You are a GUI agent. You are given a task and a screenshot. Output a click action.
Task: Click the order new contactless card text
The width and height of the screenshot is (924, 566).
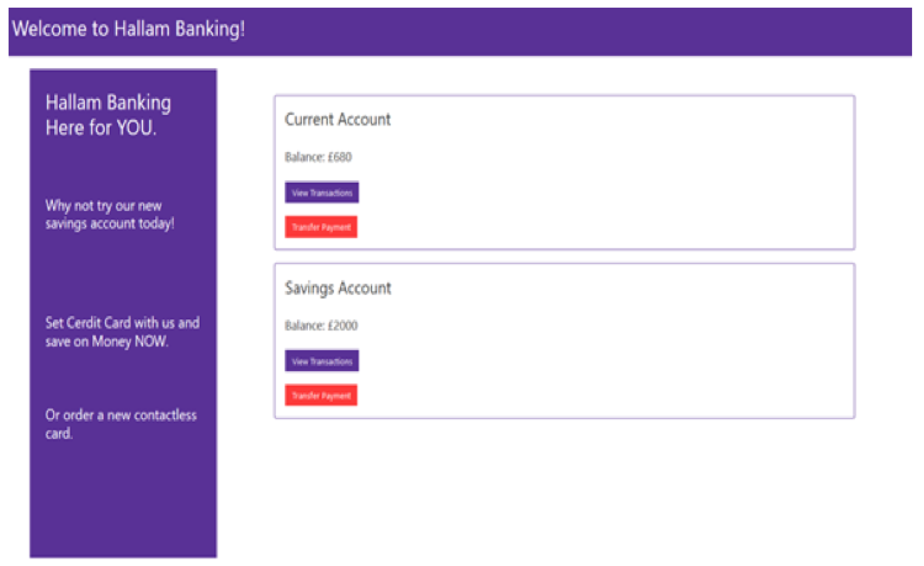(121, 424)
